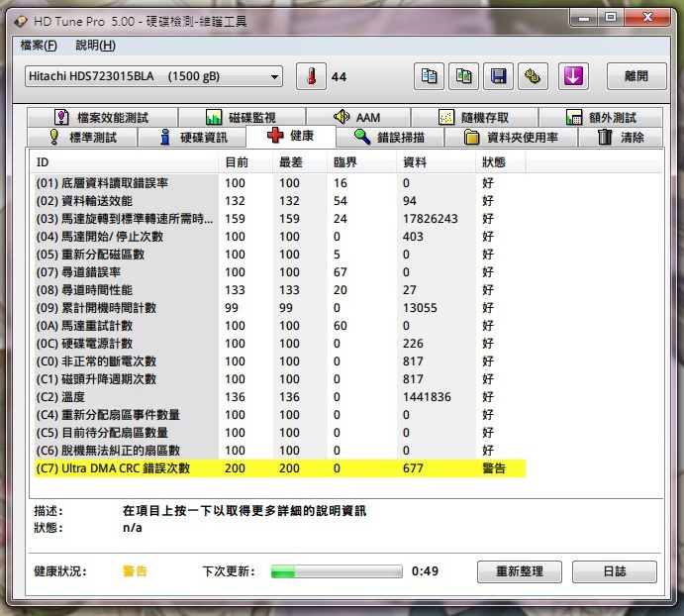Select row (05) 重新分配磁區數

click(x=279, y=255)
